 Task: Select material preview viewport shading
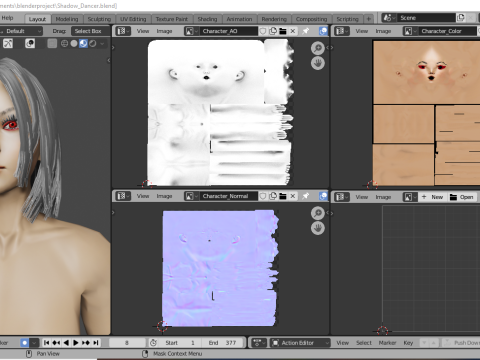tap(83, 43)
